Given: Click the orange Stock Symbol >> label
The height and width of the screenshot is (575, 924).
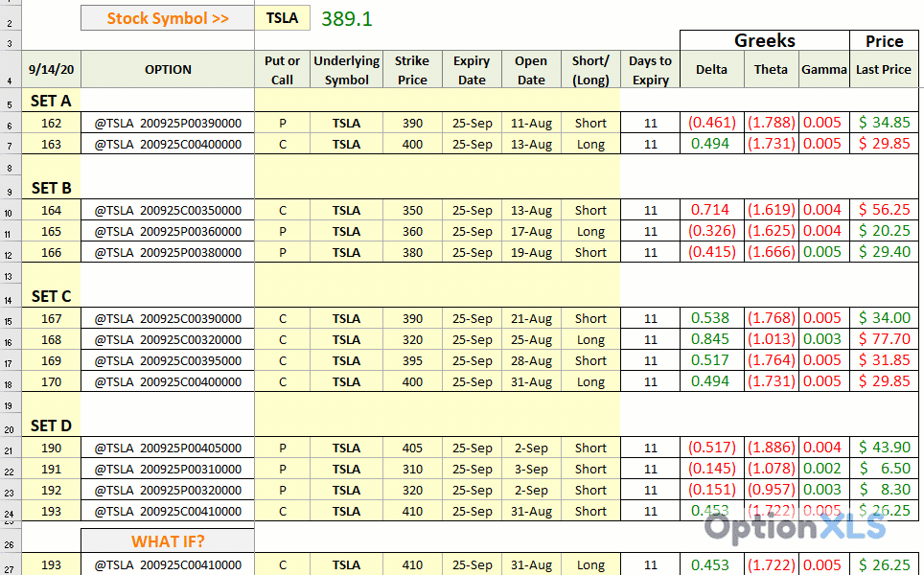Looking at the screenshot, I should (168, 18).
